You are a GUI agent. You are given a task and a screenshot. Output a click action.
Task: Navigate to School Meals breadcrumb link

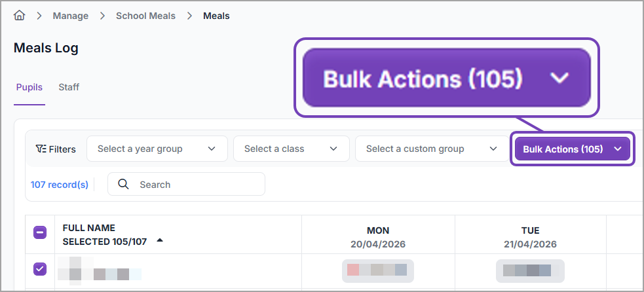145,16
